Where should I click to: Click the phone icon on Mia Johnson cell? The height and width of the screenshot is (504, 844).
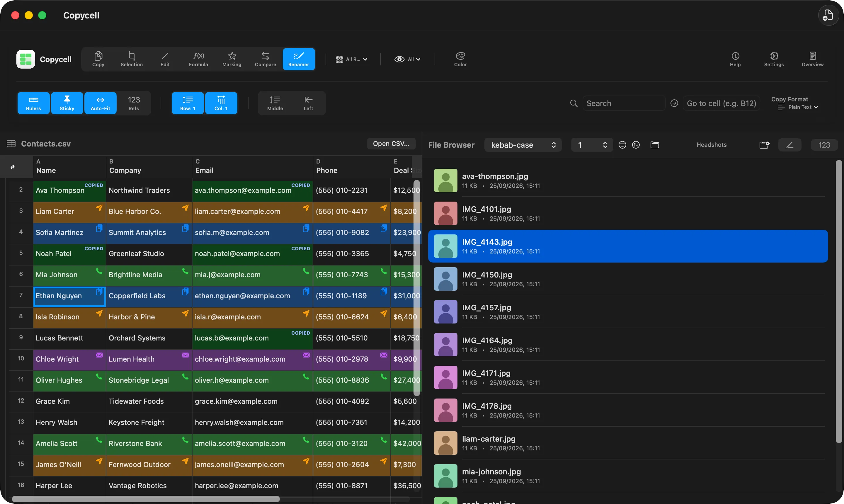pyautogui.click(x=99, y=271)
